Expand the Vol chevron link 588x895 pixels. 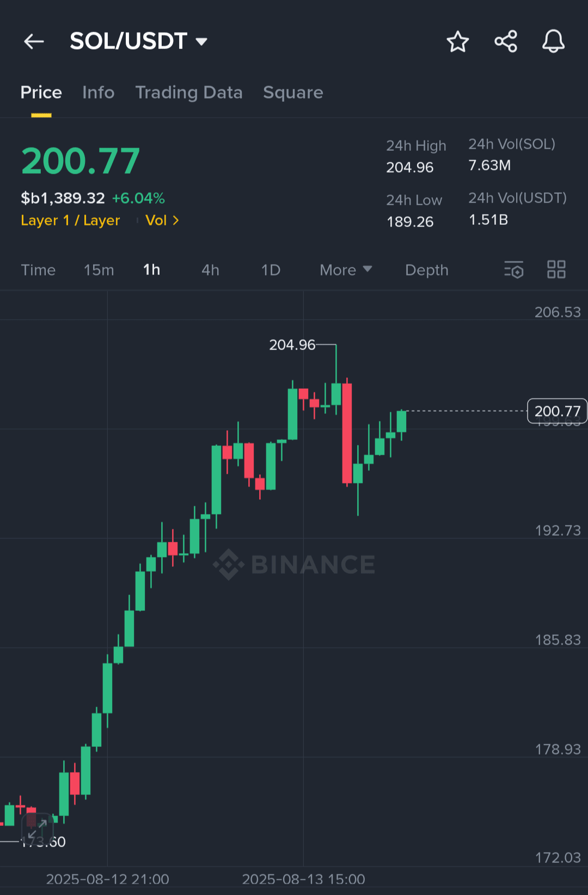click(162, 220)
